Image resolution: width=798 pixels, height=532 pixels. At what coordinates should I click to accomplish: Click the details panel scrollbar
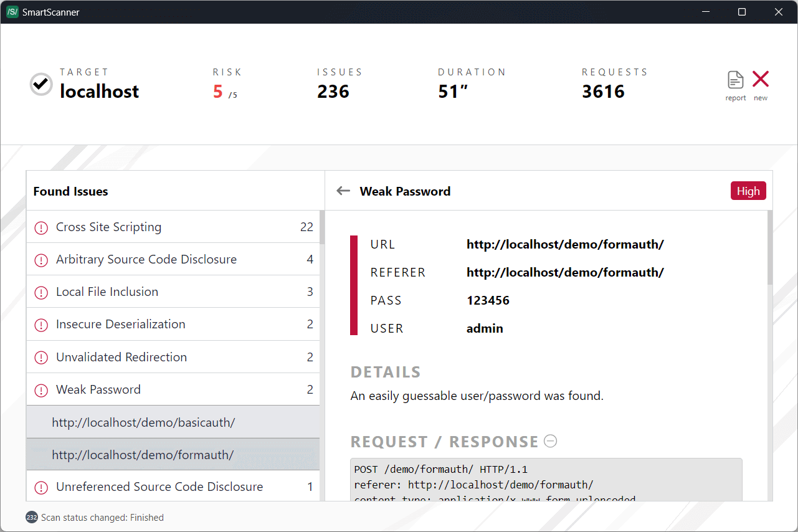pyautogui.click(x=770, y=249)
